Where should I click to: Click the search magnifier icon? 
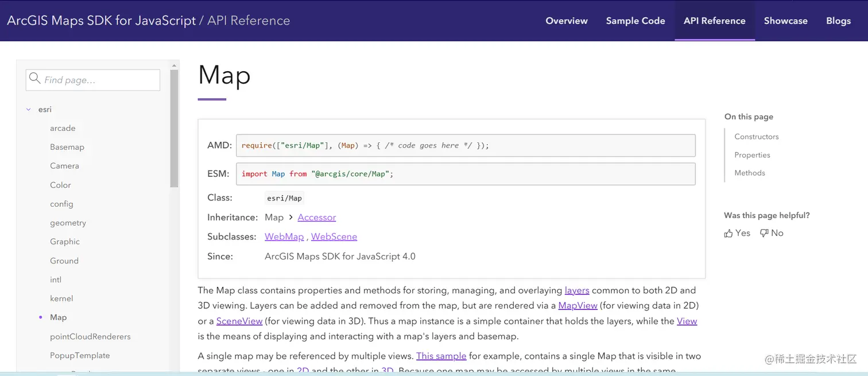35,79
